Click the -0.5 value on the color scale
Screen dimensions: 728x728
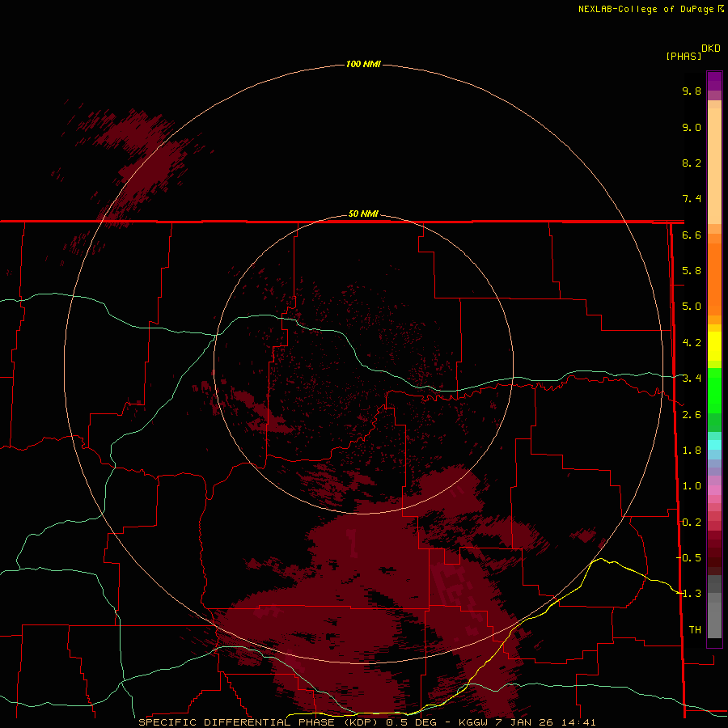tap(689, 558)
